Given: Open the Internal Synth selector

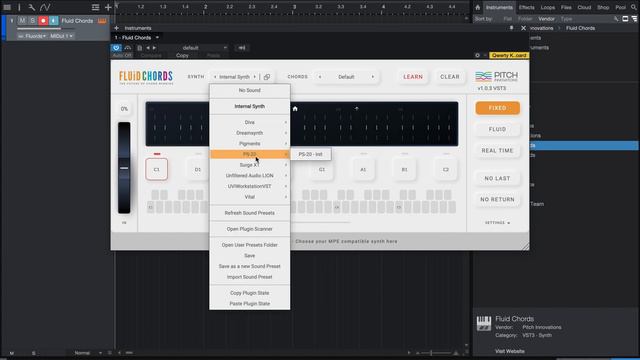Looking at the screenshot, I should [x=235, y=77].
